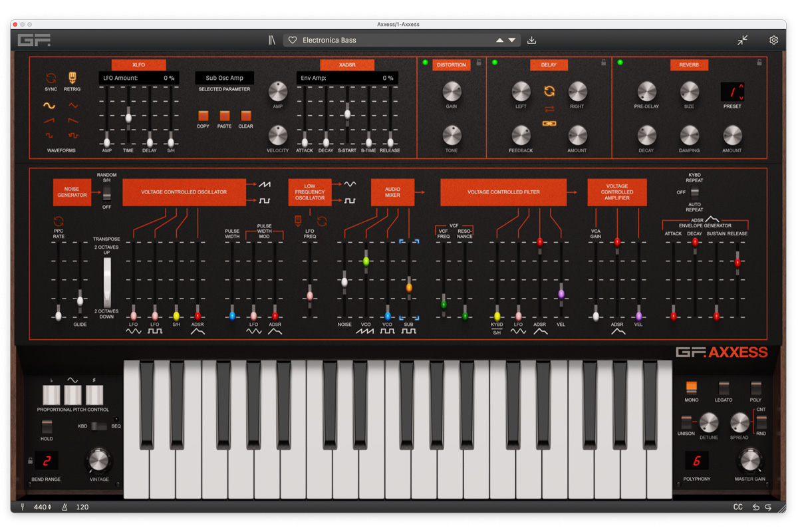Select the Mono voice mode
Screen dimensions: 798x532
coord(692,388)
